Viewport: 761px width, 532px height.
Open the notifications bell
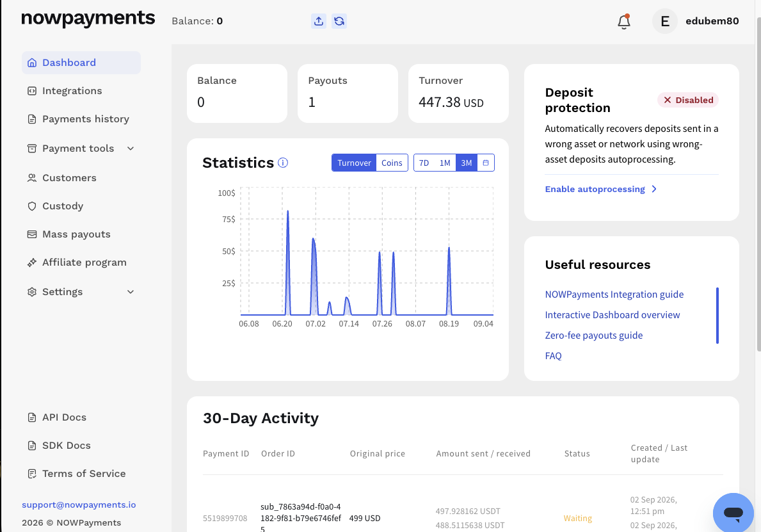624,22
